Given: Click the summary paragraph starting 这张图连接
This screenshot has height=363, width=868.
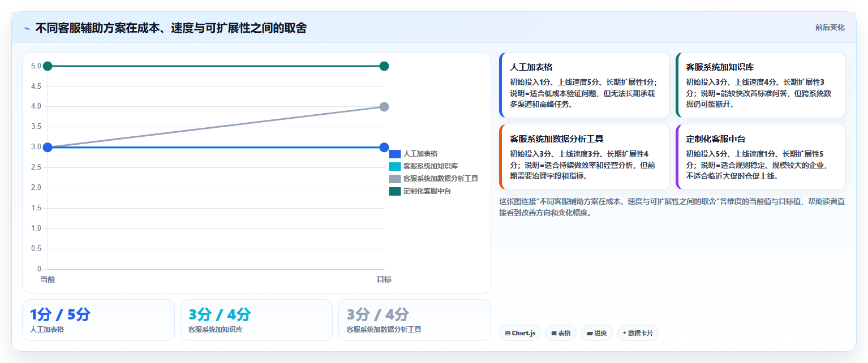Looking at the screenshot, I should tap(672, 207).
